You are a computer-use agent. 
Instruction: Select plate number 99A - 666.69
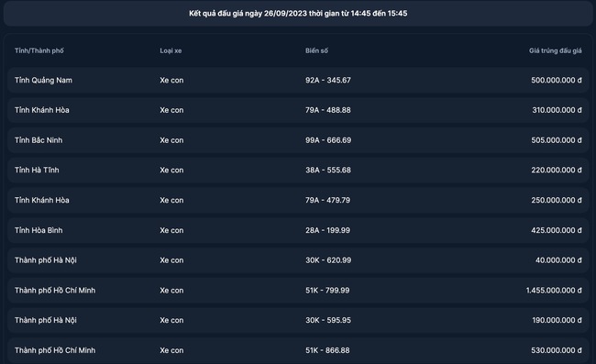[328, 140]
